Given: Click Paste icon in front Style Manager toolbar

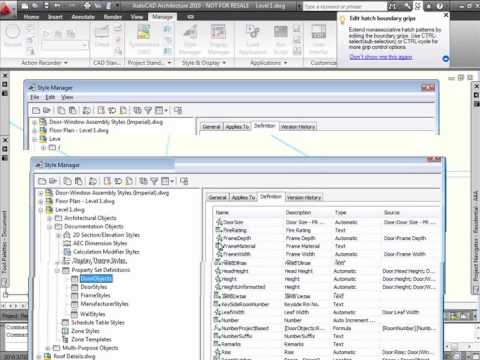Looking at the screenshot, I should 79,181.
